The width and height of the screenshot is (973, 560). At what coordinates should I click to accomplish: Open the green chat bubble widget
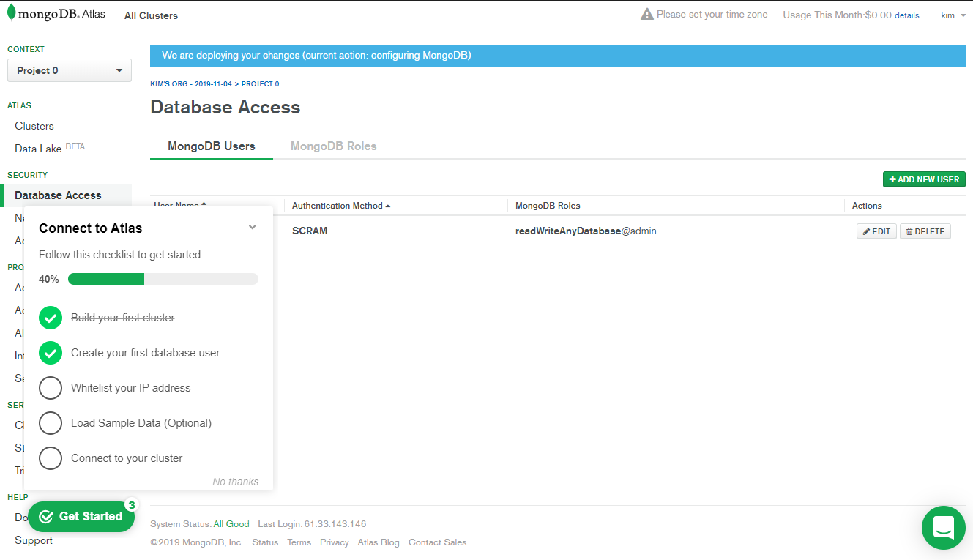point(944,528)
